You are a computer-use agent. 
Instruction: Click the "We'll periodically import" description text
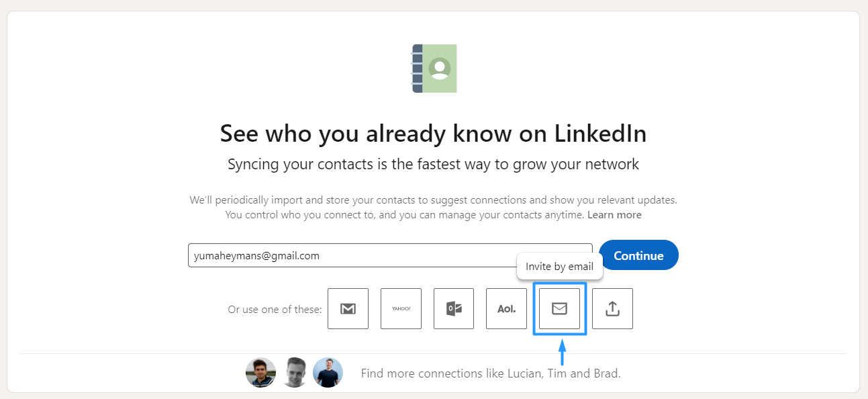point(433,200)
